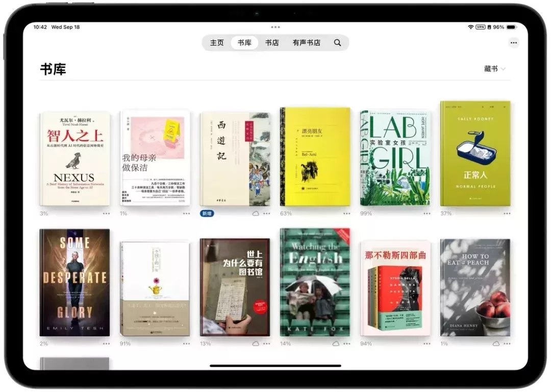Open the How to Eat a Peach cover
This screenshot has height=392, width=551.
475,288
